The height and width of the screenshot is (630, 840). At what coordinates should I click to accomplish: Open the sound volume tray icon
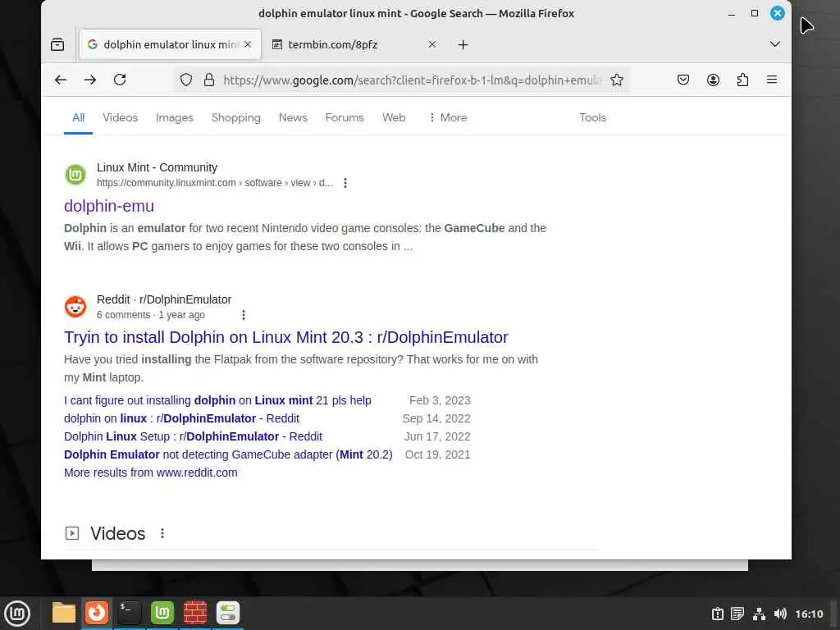pyautogui.click(x=780, y=614)
